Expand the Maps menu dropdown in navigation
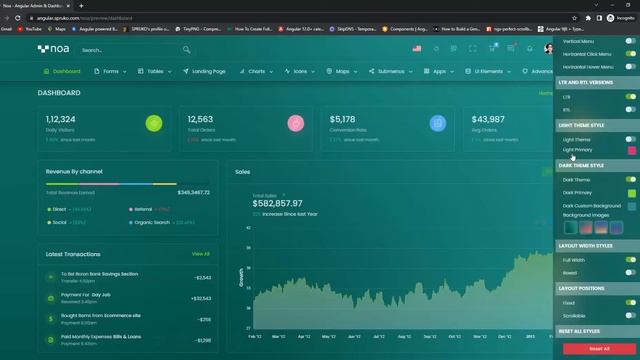 click(342, 71)
